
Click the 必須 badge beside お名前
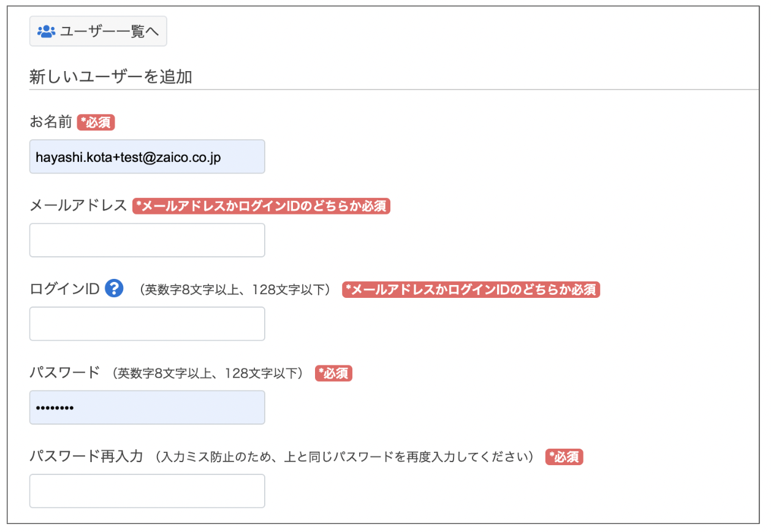coord(96,122)
